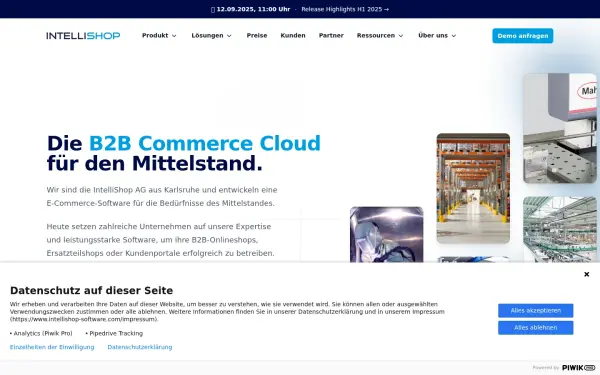Click the welder photo thumbnail
This screenshot has width=600, height=375.
tap(386, 235)
